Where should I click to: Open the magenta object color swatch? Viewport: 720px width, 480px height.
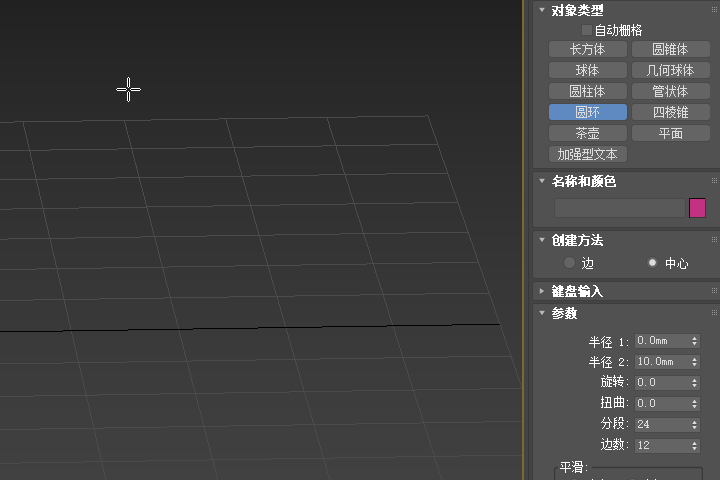[697, 208]
